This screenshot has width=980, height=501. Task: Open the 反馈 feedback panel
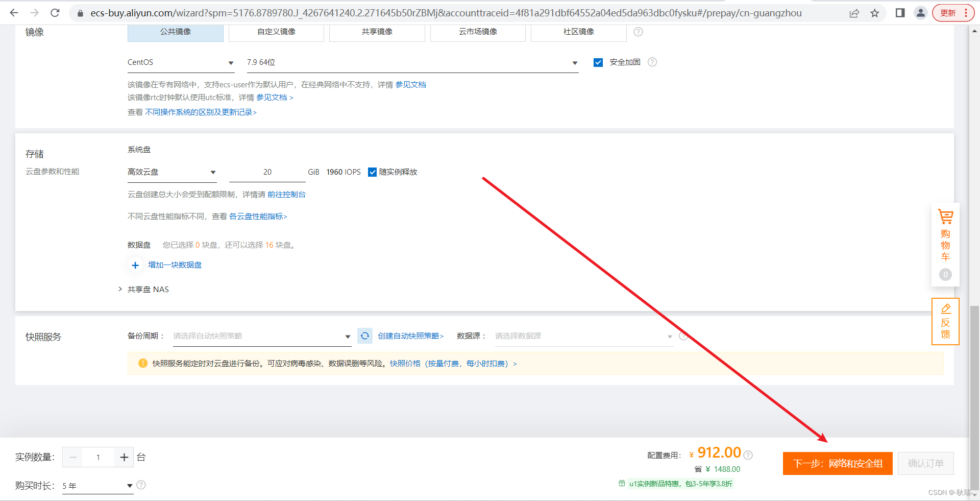(x=945, y=321)
